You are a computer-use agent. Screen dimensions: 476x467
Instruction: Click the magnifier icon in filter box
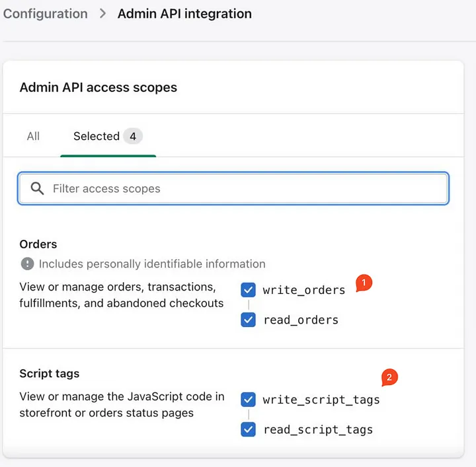[x=38, y=189]
